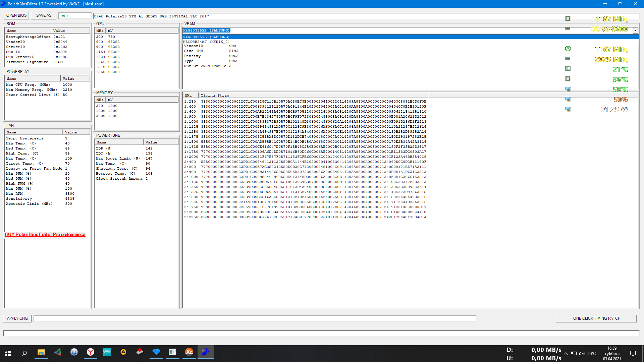Open volume control tray icon
This screenshot has height=362, width=644.
tap(582, 354)
